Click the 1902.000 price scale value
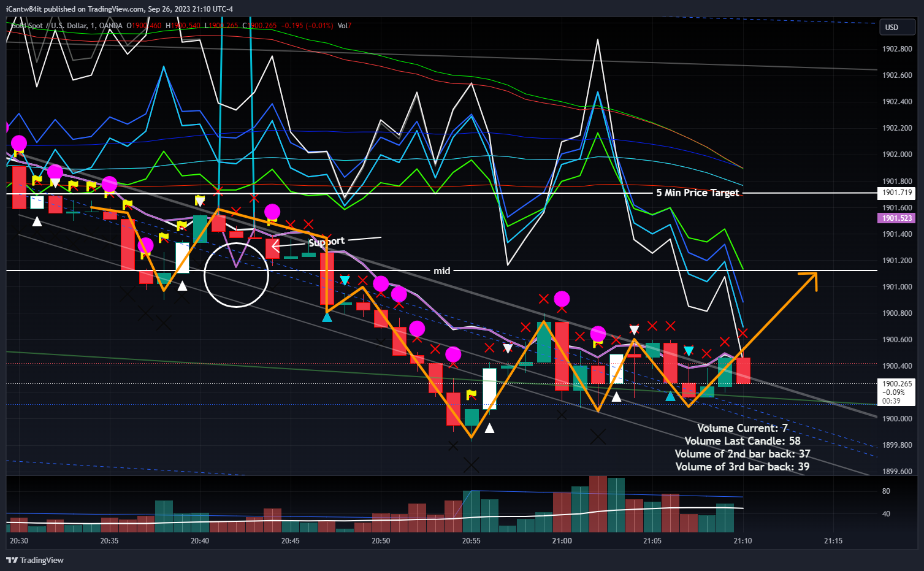Screen dimensions: 924x571 point(897,155)
